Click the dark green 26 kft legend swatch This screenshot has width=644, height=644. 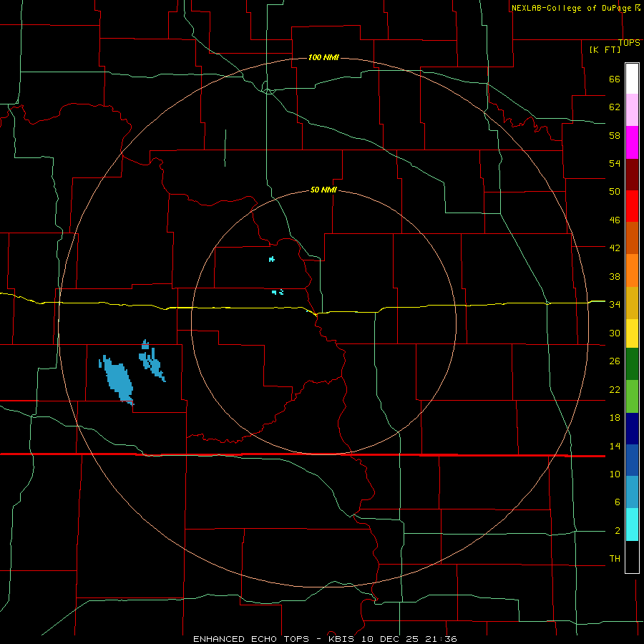click(632, 364)
